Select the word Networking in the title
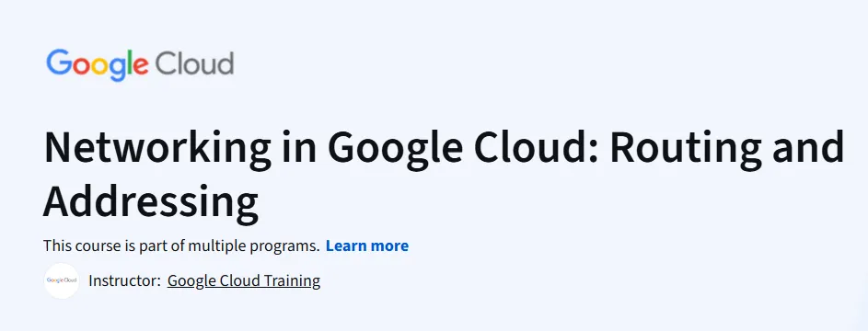The height and width of the screenshot is (331, 868). [x=157, y=149]
